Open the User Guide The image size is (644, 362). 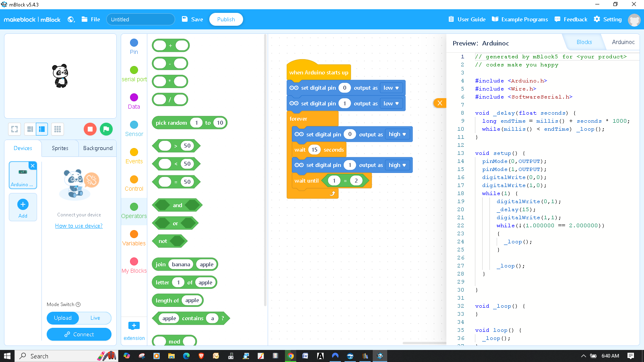(467, 19)
